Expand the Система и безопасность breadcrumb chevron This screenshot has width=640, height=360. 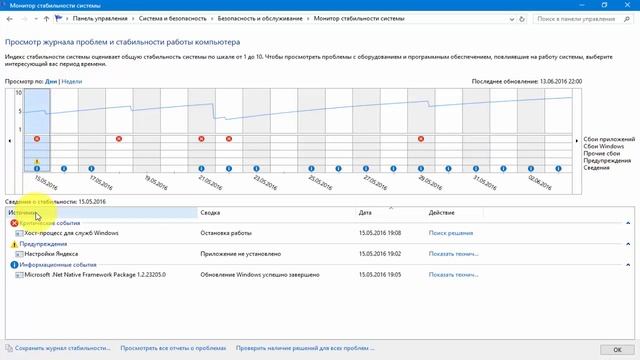pyautogui.click(x=212, y=19)
